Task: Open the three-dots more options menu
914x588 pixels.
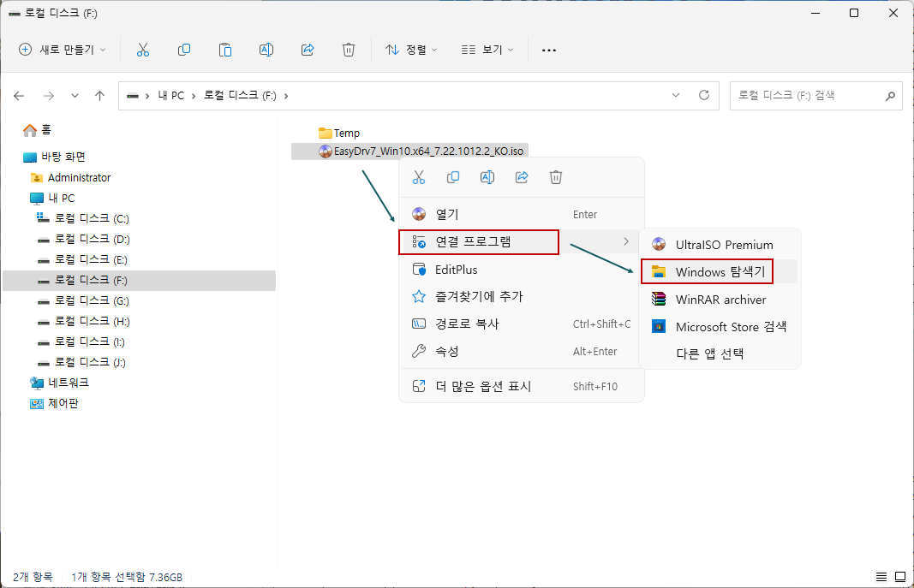Action: (549, 50)
